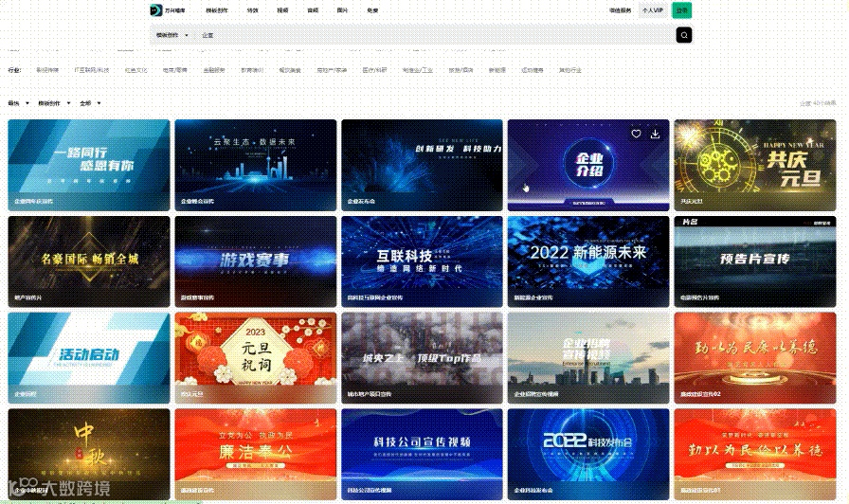Open the 2022科技发布会 template thumbnail

click(588, 454)
